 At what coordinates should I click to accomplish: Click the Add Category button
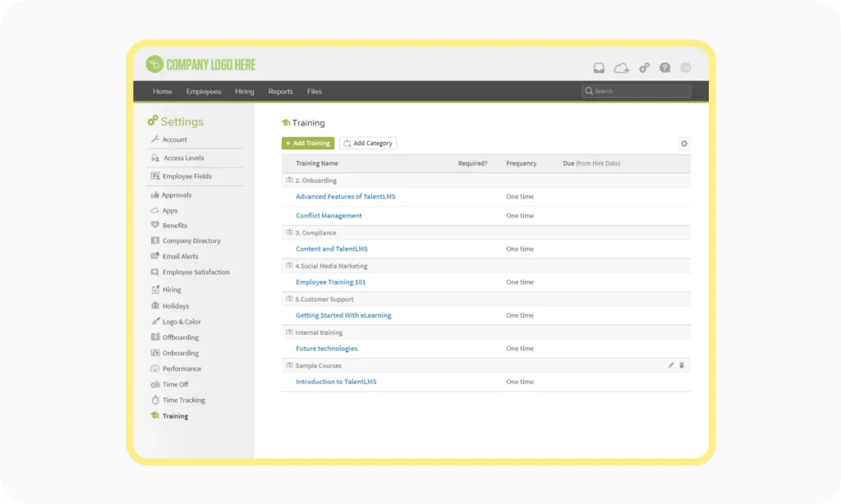tap(368, 143)
